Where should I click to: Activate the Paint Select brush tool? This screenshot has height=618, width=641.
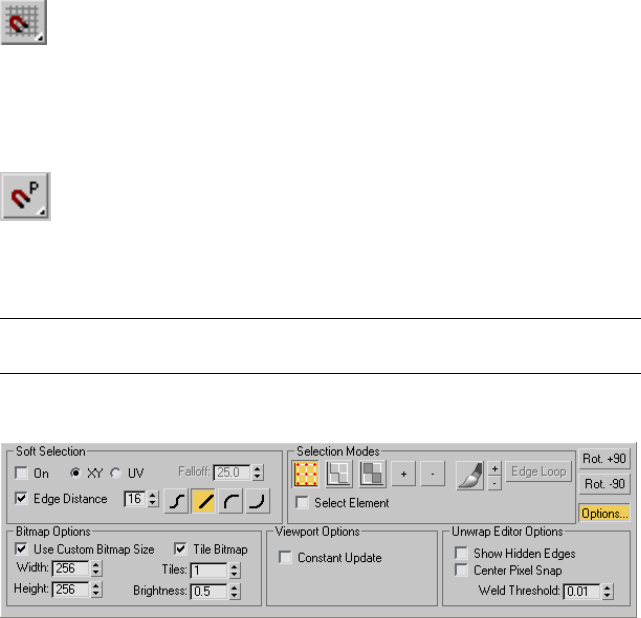471,475
